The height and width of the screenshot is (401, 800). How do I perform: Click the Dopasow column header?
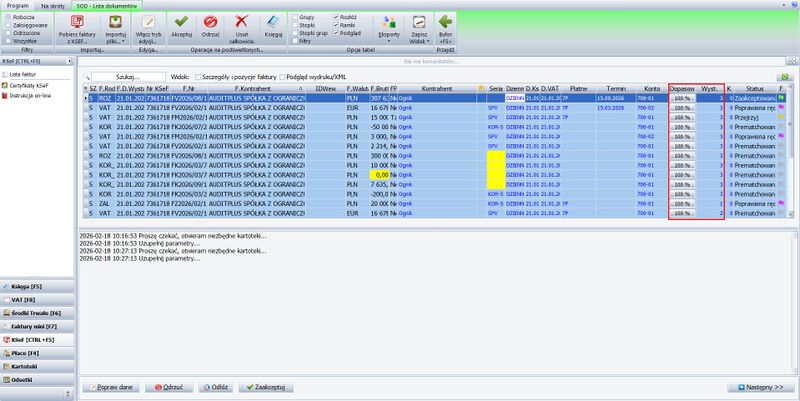coord(682,89)
